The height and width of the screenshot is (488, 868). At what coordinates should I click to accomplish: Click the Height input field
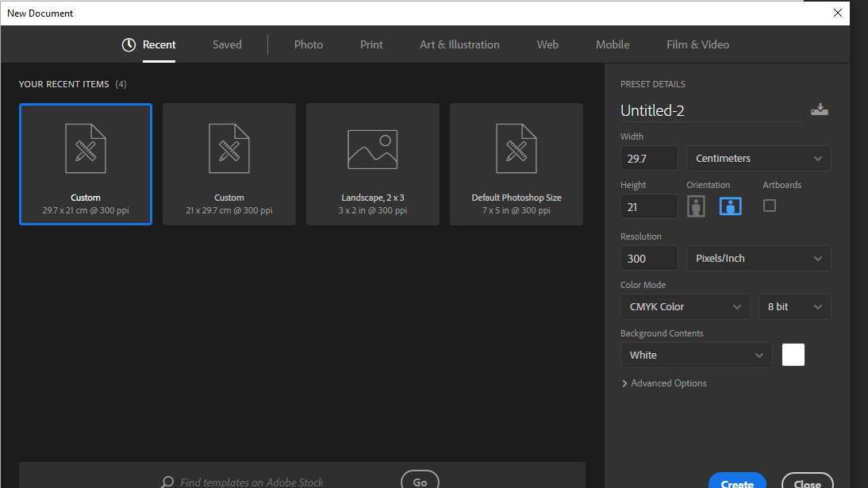coord(649,206)
